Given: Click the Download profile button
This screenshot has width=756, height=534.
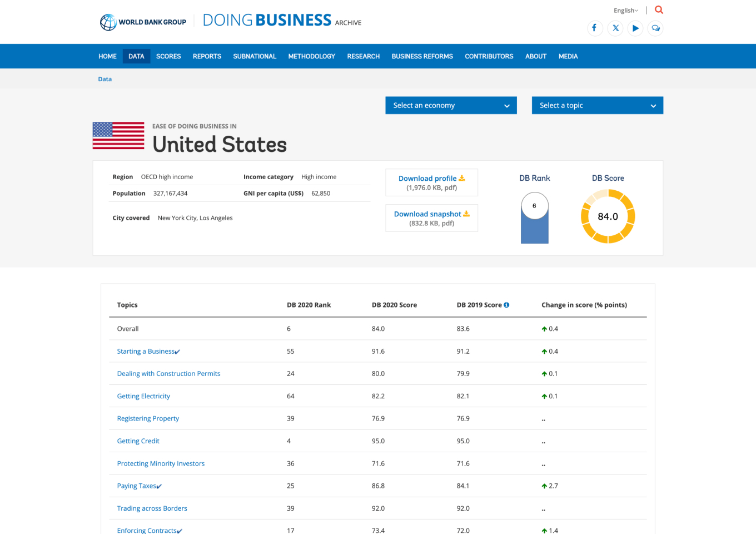Looking at the screenshot, I should click(x=432, y=182).
